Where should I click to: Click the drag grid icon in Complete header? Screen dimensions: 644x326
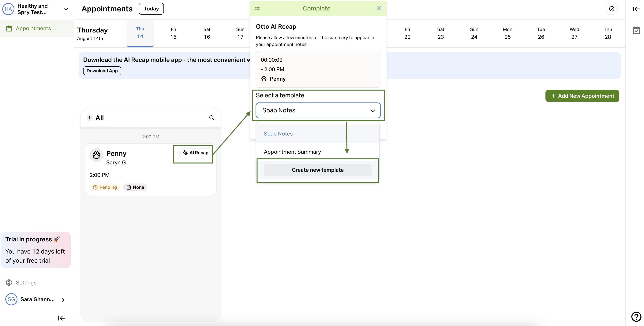pos(257,9)
